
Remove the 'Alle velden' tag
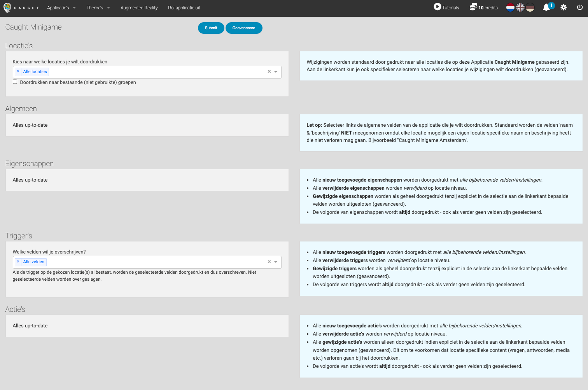tap(18, 262)
